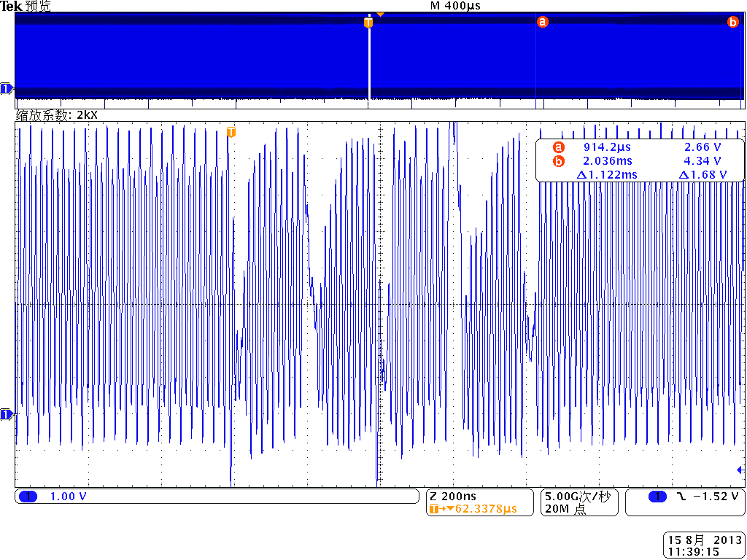Click the 20M record length readout
Image resolution: width=747 pixels, height=560 pixels.
[565, 509]
